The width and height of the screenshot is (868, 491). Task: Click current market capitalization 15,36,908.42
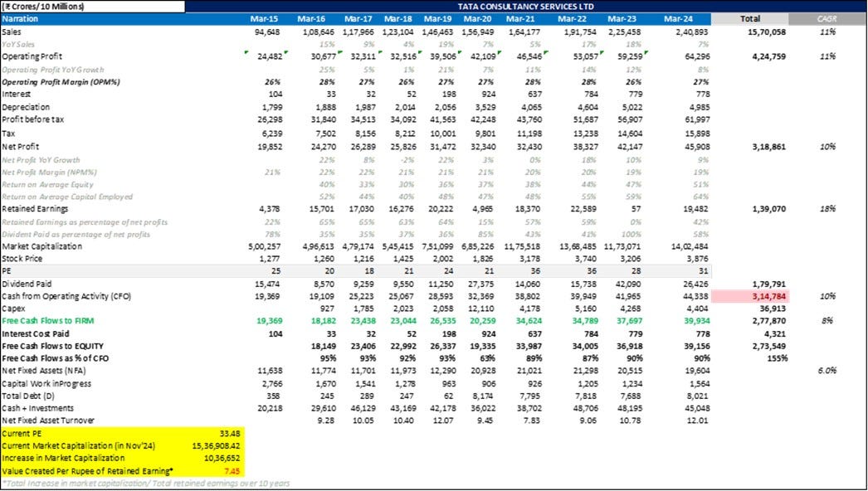click(x=217, y=445)
